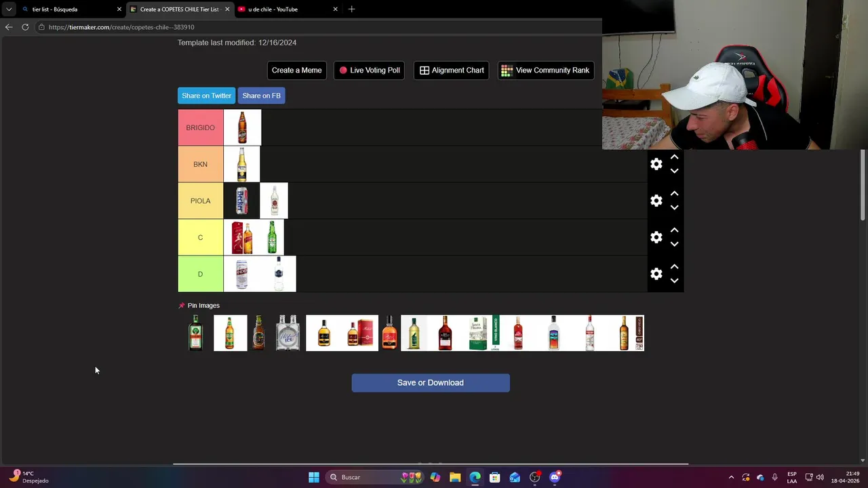
Task: Open the Outlook mail taskbar icon
Action: 515,477
